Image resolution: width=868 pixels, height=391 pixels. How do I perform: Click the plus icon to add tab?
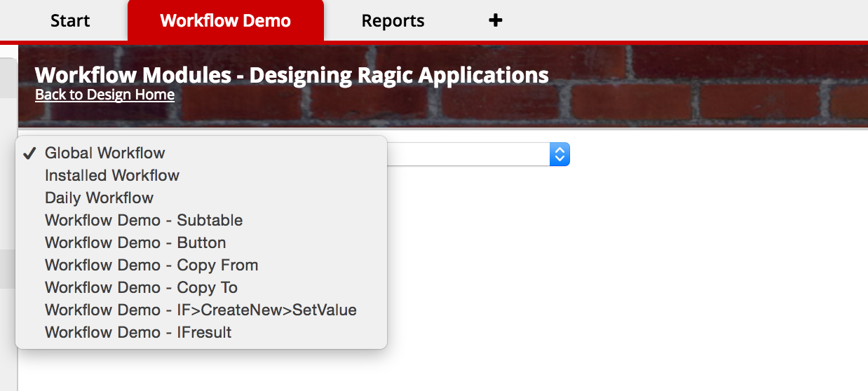[x=496, y=20]
